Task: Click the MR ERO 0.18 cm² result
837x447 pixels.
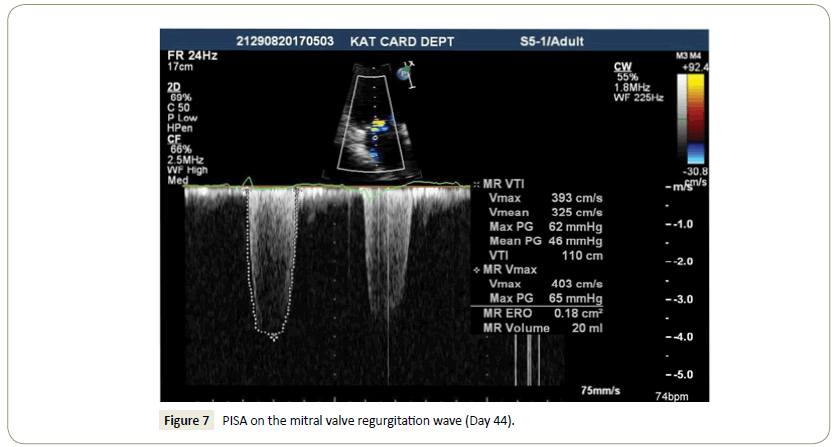Action: 541,314
